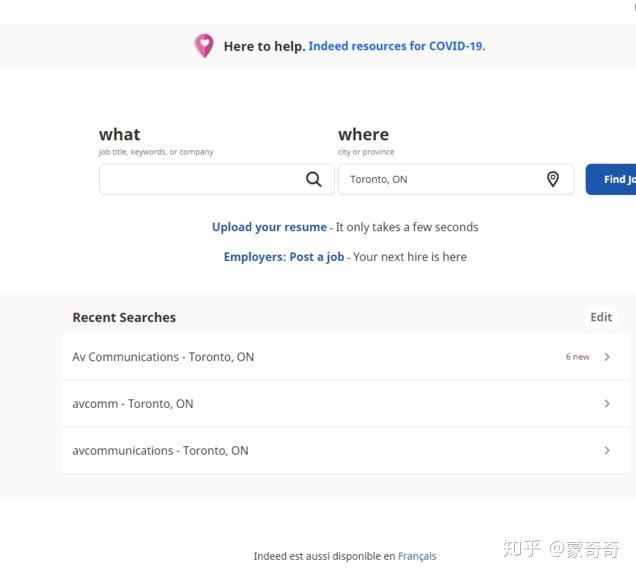This screenshot has width=636, height=575.
Task: Click the Find Jobs button
Action: click(611, 179)
